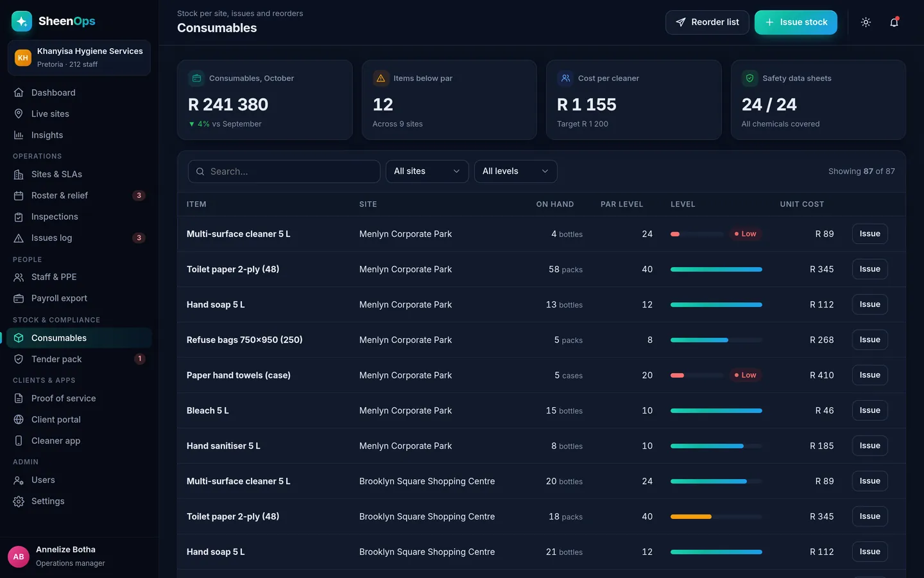The width and height of the screenshot is (924, 578).
Task: Click the Safety data sheets card
Action: pos(818,100)
